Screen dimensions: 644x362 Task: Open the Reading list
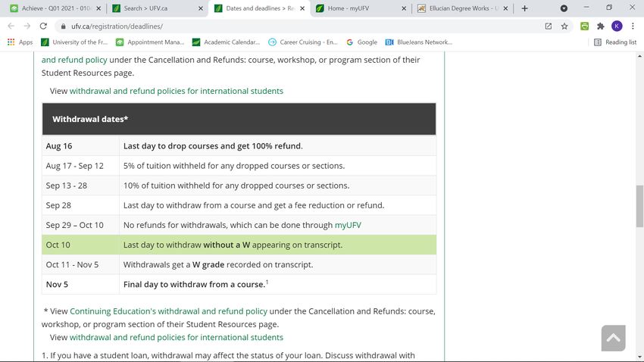(615, 42)
